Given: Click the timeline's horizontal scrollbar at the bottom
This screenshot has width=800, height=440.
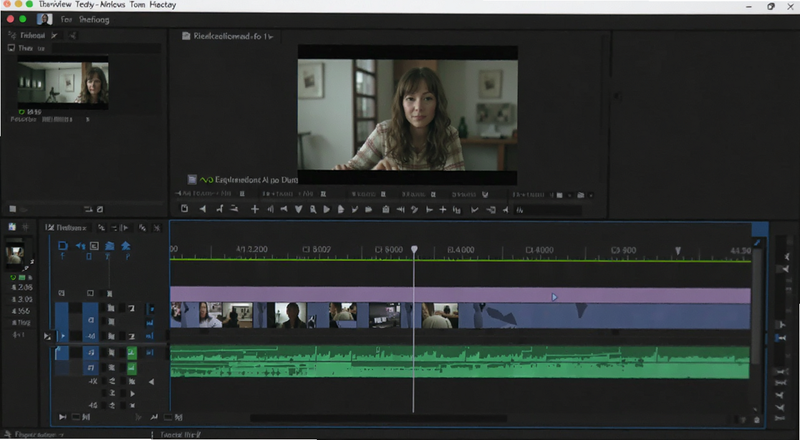Looking at the screenshot, I should pyautogui.click(x=379, y=419).
